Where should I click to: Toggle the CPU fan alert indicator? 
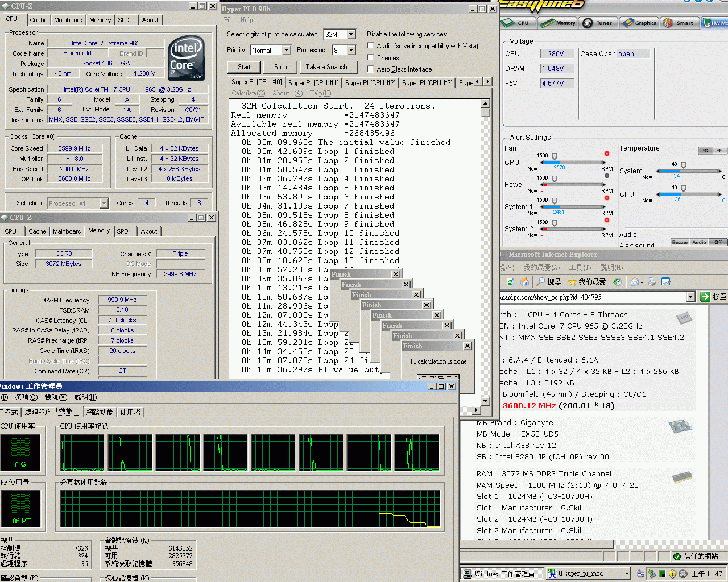point(607,153)
